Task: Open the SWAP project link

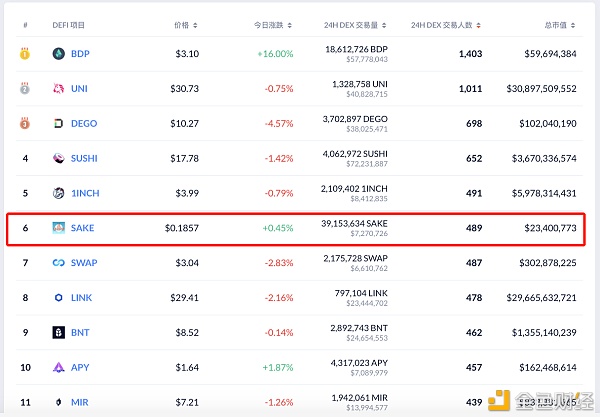Action: point(84,263)
